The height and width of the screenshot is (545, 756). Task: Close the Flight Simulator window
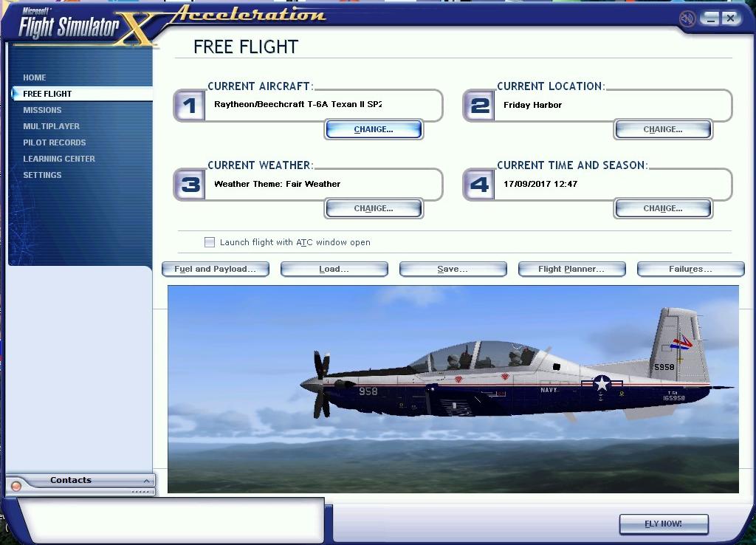click(731, 18)
